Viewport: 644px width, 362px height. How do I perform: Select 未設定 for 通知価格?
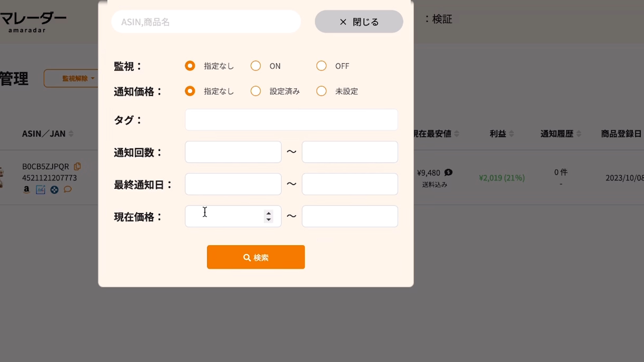click(321, 91)
